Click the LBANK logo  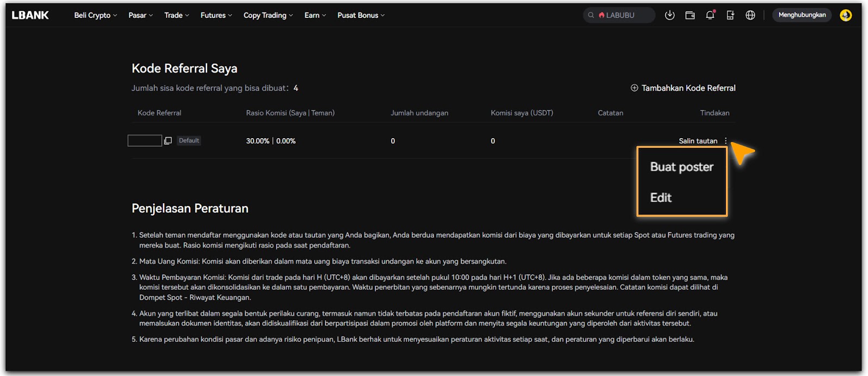click(x=30, y=15)
